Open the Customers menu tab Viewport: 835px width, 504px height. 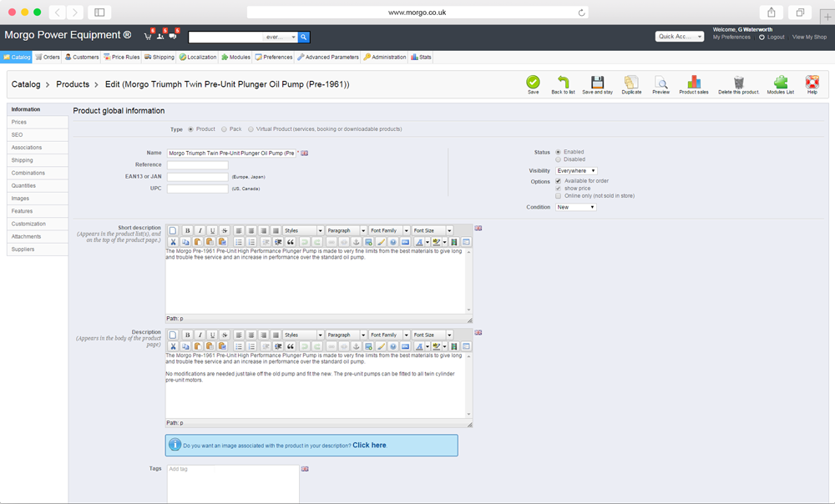click(82, 57)
